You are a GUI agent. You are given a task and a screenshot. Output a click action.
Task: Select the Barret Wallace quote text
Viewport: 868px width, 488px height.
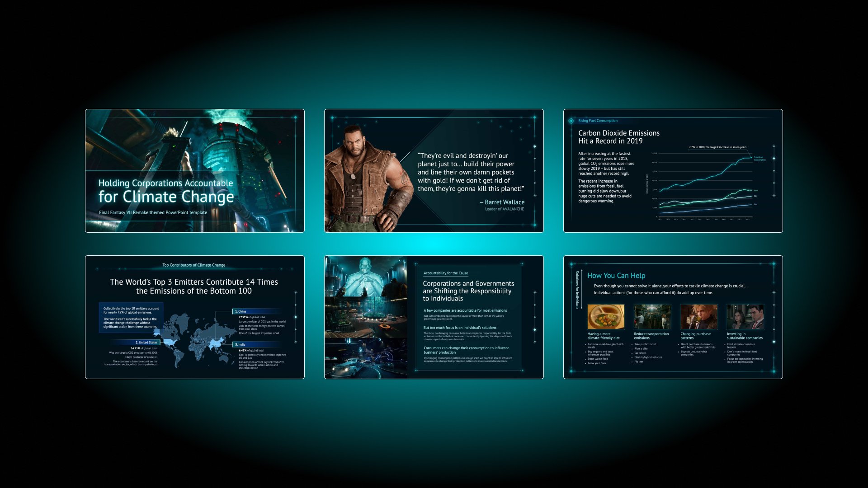pyautogui.click(x=471, y=172)
